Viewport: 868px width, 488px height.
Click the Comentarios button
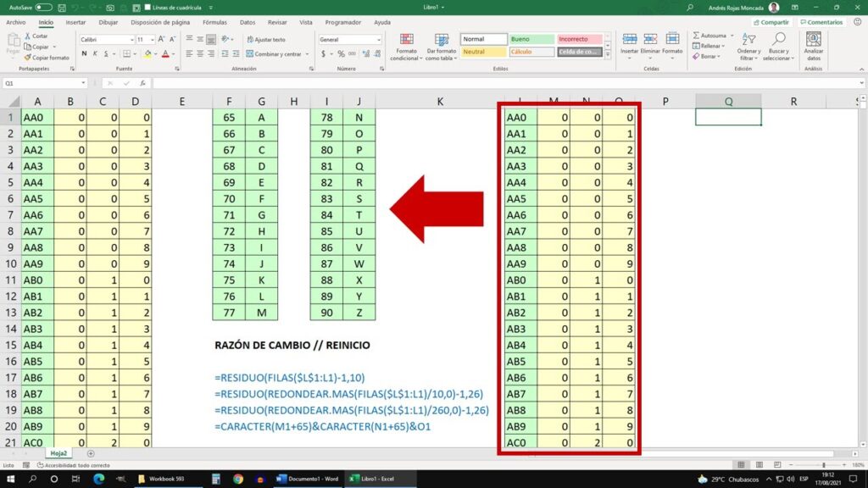(821, 23)
